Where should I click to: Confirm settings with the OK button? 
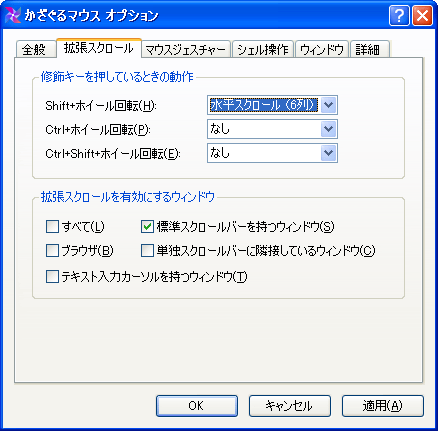197,406
